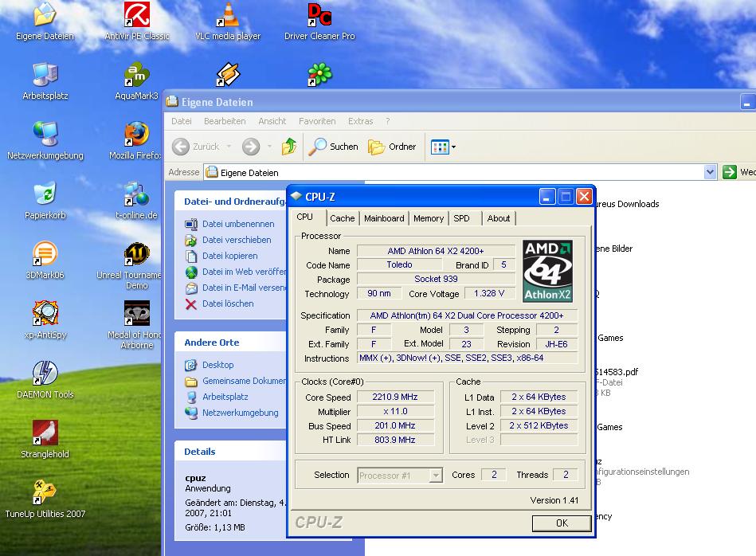Launch AntiVir PE Classic from desktop
The width and height of the screenshot is (756, 556).
coord(137,22)
